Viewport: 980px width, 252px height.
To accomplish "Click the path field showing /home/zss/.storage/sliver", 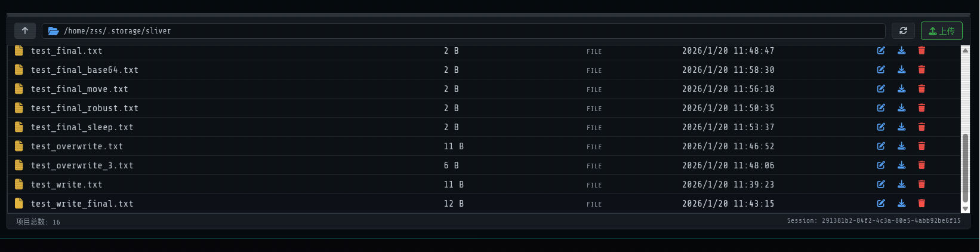I will point(466,31).
